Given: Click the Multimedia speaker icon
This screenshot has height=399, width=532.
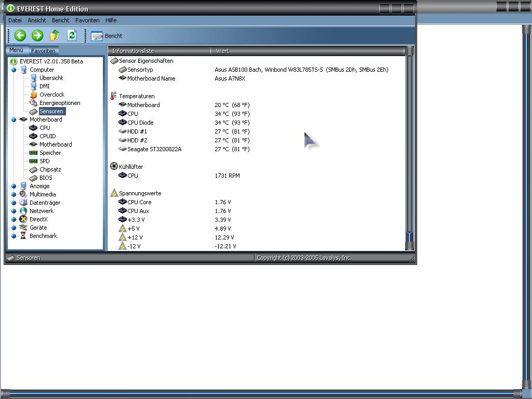Looking at the screenshot, I should pyautogui.click(x=23, y=194).
